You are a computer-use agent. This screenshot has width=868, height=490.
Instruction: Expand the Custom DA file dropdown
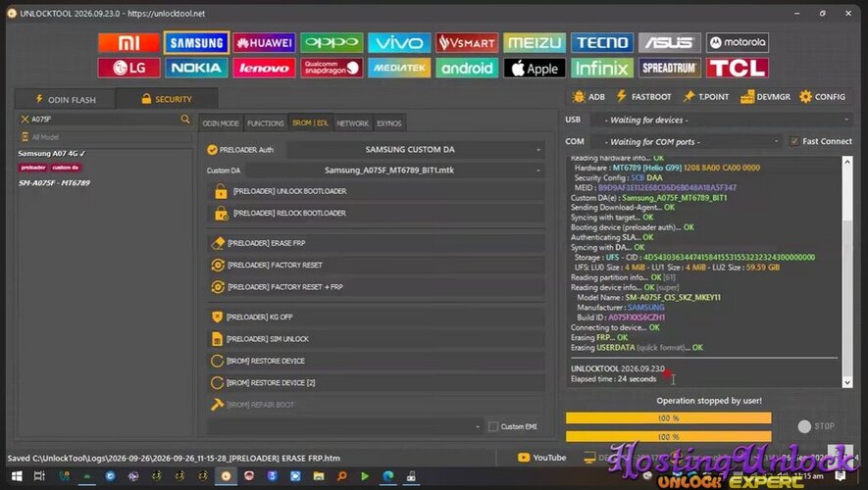click(393, 171)
